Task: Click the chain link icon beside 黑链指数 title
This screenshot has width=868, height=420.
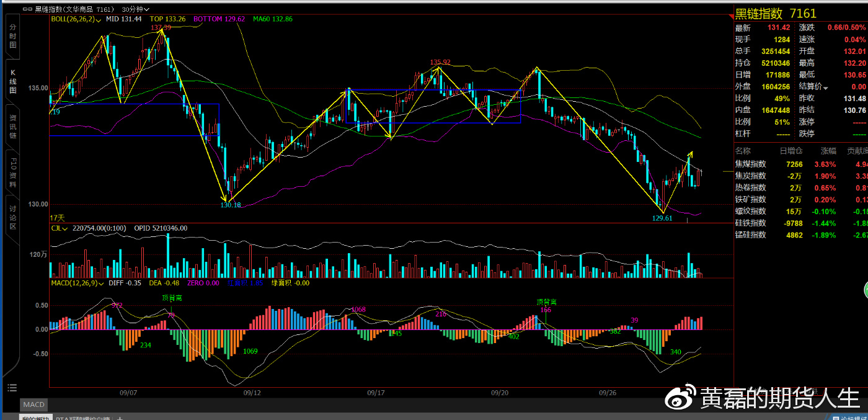Action: pyautogui.click(x=27, y=9)
